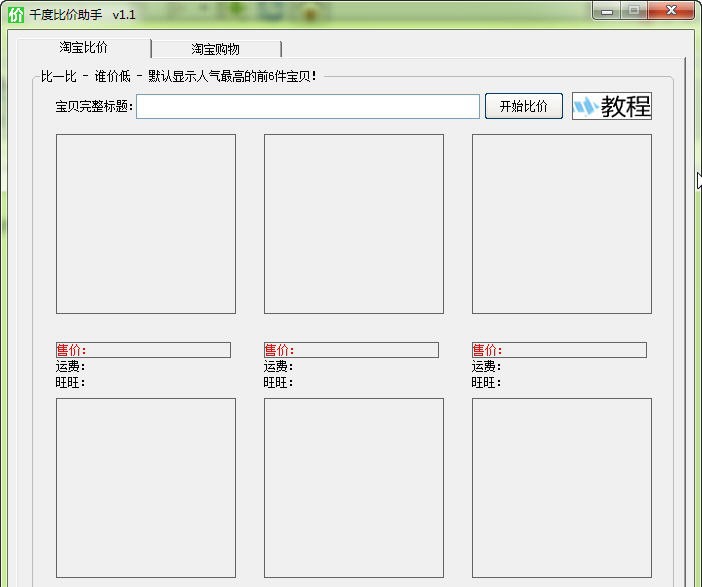Select the first product image box in the top row
The width and height of the screenshot is (702, 587).
[146, 224]
